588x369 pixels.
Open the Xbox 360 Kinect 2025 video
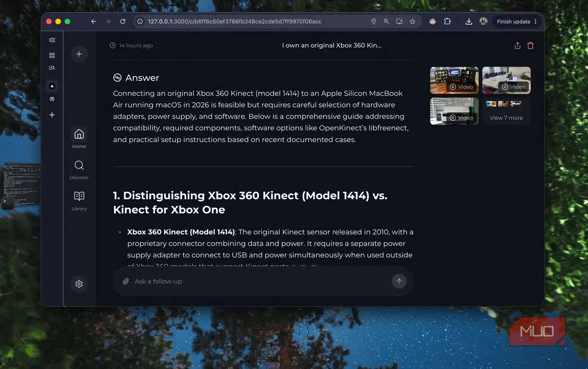(x=454, y=111)
